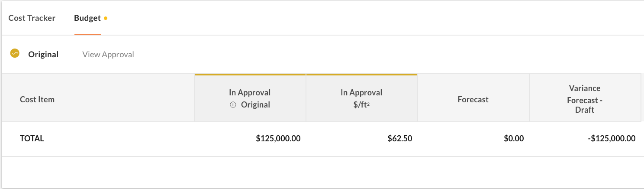The image size is (644, 189).
Task: Click the Cost Item column header
Action: pos(37,99)
